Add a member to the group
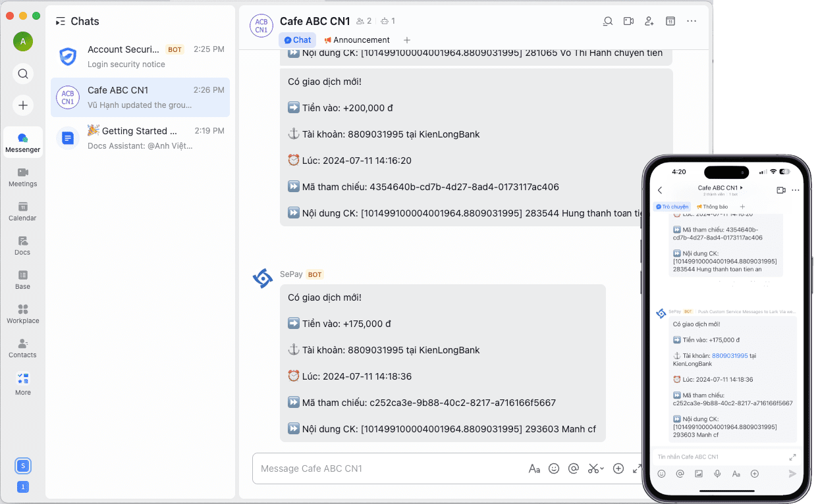 click(649, 21)
